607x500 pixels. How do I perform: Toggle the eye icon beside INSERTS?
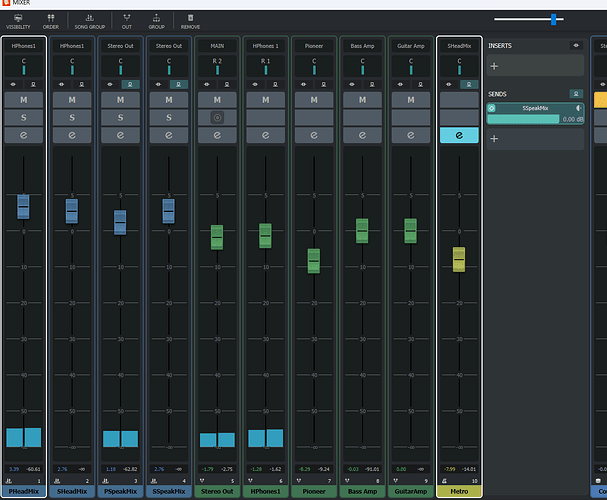click(x=576, y=46)
